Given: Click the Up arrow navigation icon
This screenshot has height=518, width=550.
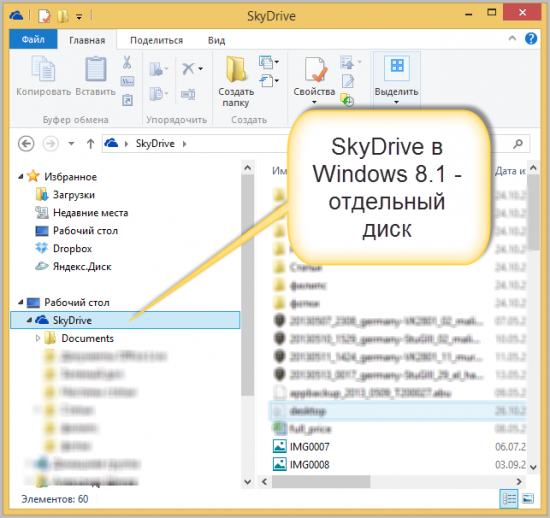Looking at the screenshot, I should coord(90,143).
